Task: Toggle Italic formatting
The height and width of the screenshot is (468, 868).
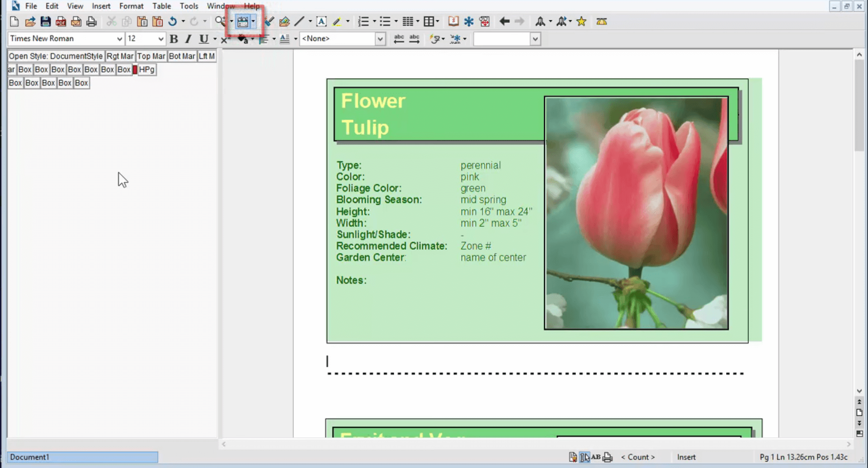Action: [x=189, y=39]
